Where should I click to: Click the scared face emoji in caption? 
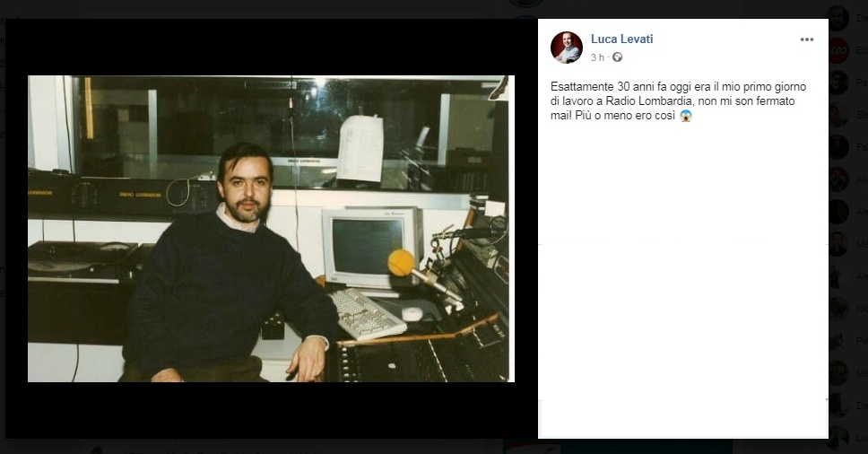point(686,116)
